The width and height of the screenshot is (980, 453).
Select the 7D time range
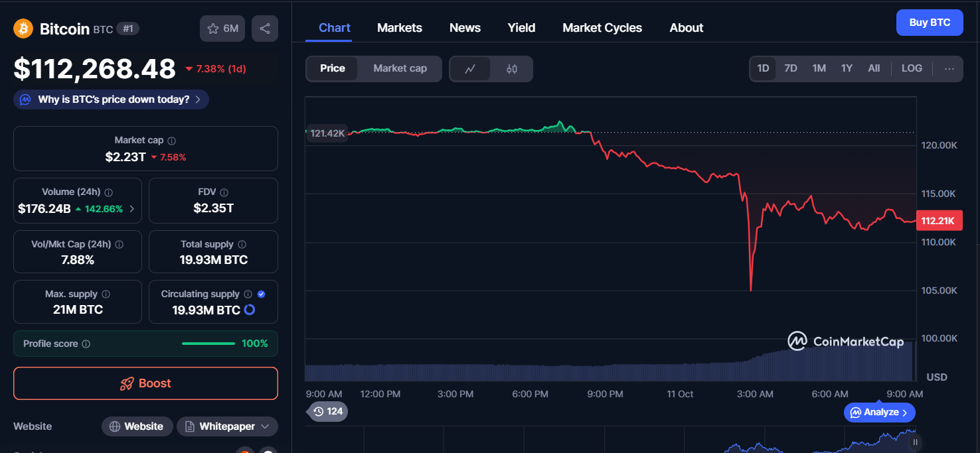[x=791, y=68]
